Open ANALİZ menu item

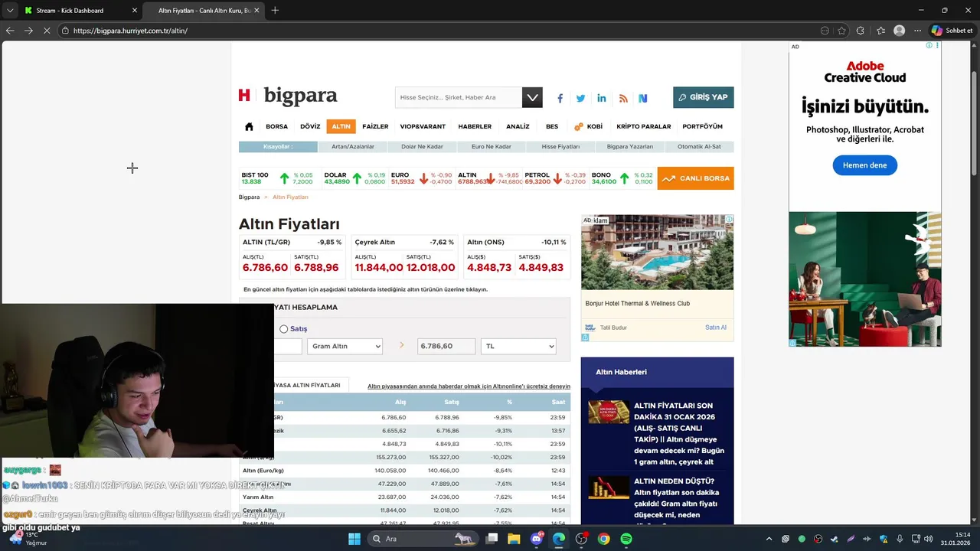click(518, 126)
